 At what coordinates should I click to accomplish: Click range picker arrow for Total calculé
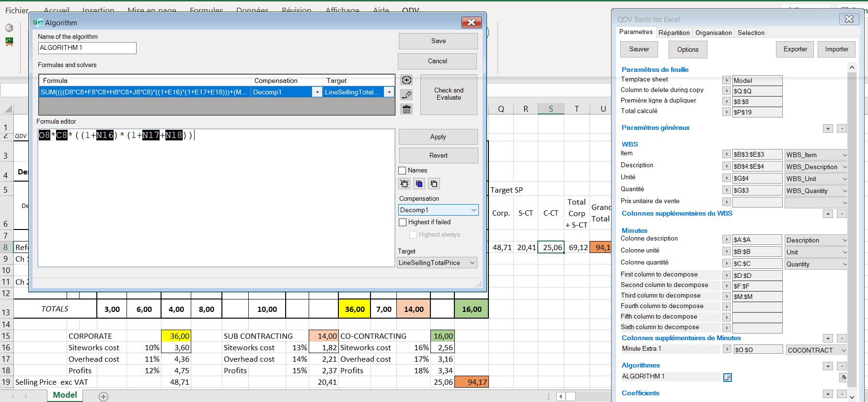coord(727,112)
